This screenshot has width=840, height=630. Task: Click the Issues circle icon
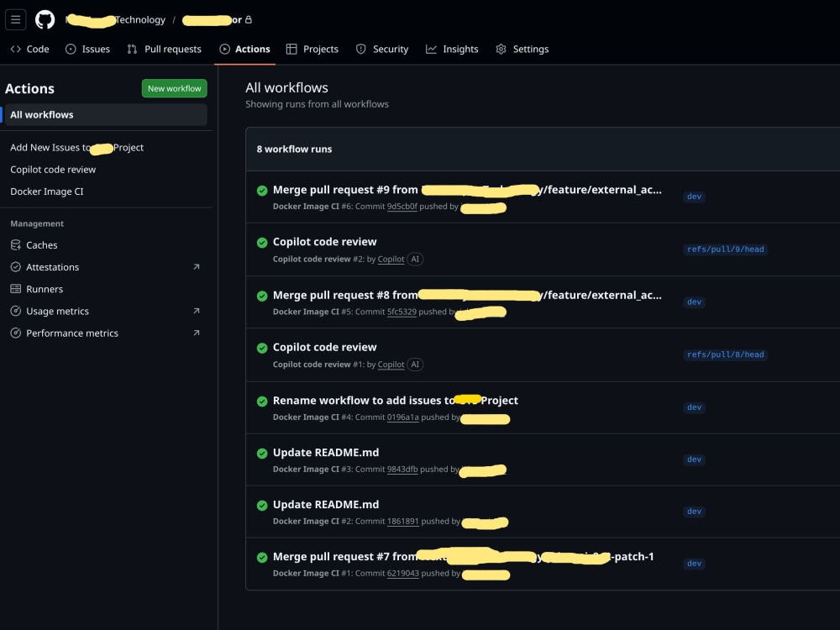tap(71, 50)
